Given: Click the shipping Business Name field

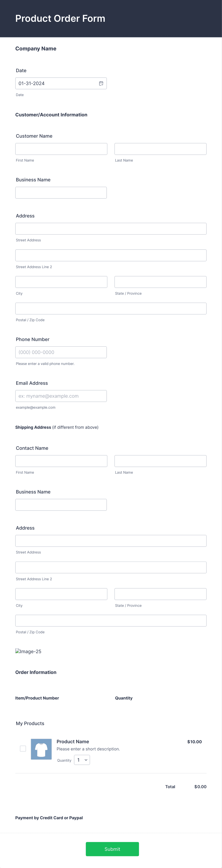Looking at the screenshot, I should pyautogui.click(x=61, y=505).
